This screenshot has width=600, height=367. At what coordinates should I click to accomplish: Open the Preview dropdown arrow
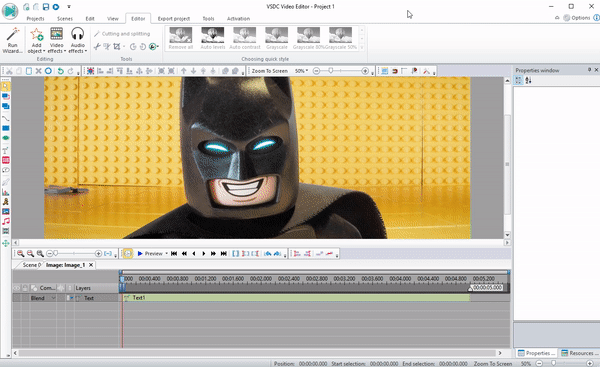(x=166, y=253)
